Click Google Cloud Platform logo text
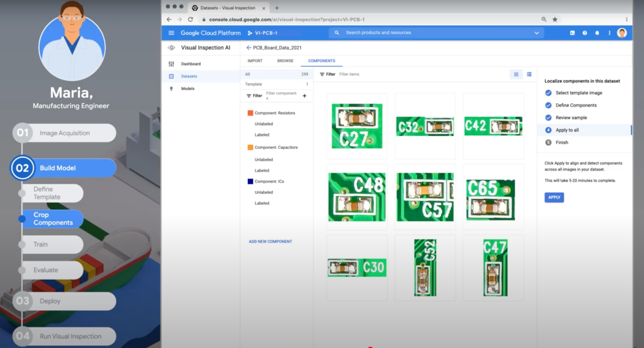 point(211,33)
